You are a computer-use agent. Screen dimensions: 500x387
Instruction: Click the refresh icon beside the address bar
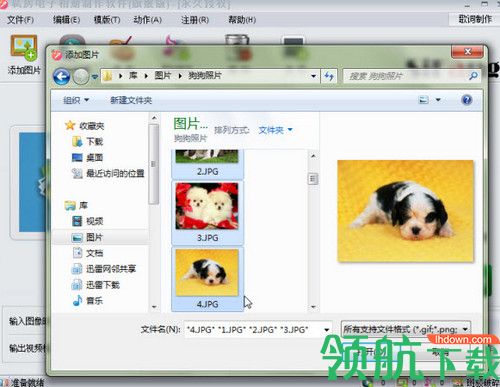pos(329,76)
